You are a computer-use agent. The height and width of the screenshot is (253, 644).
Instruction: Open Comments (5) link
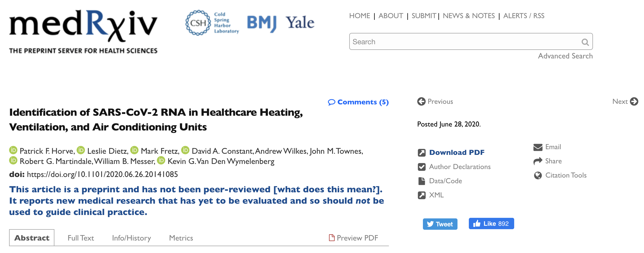coord(358,102)
